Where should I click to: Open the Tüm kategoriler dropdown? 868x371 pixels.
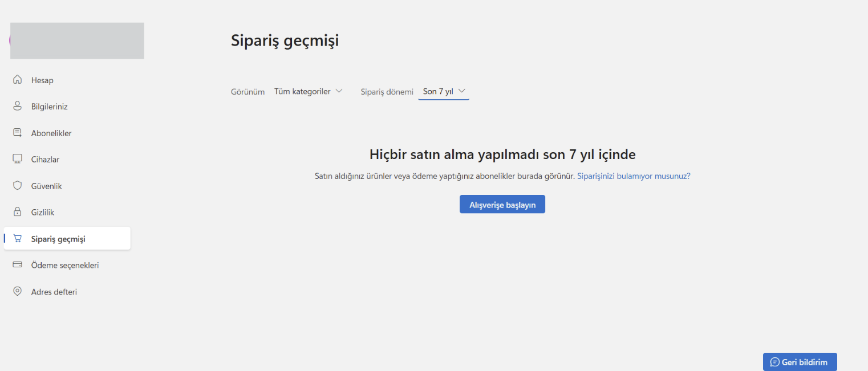[x=308, y=91]
